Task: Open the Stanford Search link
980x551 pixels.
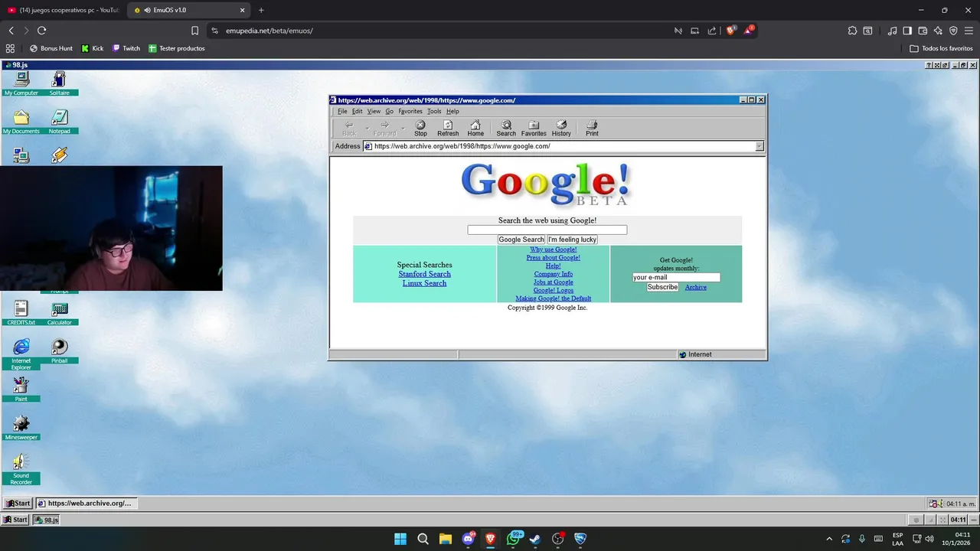Action: click(424, 274)
